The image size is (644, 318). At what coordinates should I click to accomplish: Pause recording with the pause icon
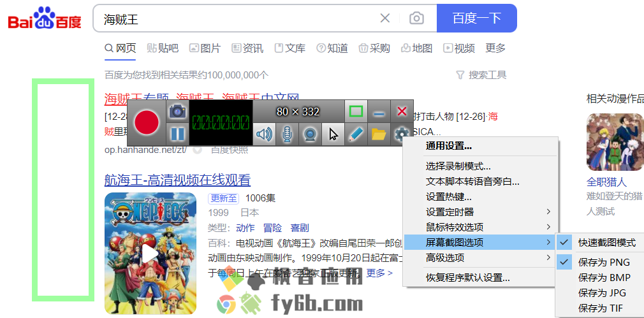pos(178,134)
